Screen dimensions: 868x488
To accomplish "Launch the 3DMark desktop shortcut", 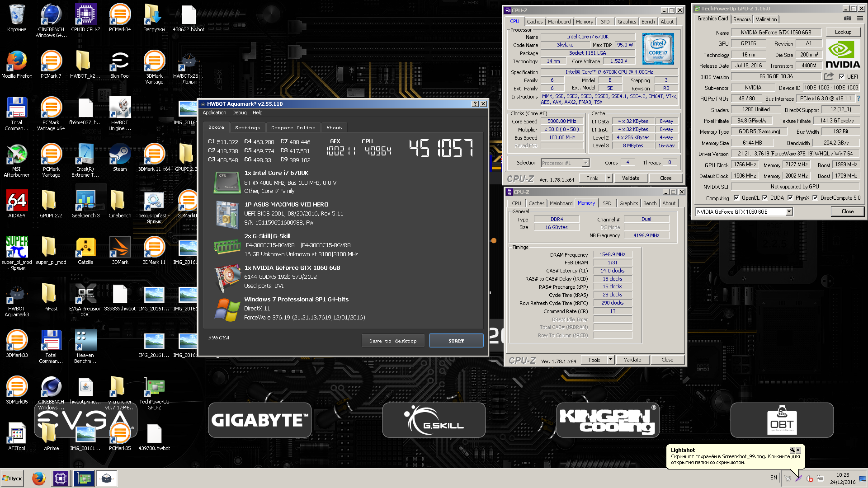I will (120, 250).
